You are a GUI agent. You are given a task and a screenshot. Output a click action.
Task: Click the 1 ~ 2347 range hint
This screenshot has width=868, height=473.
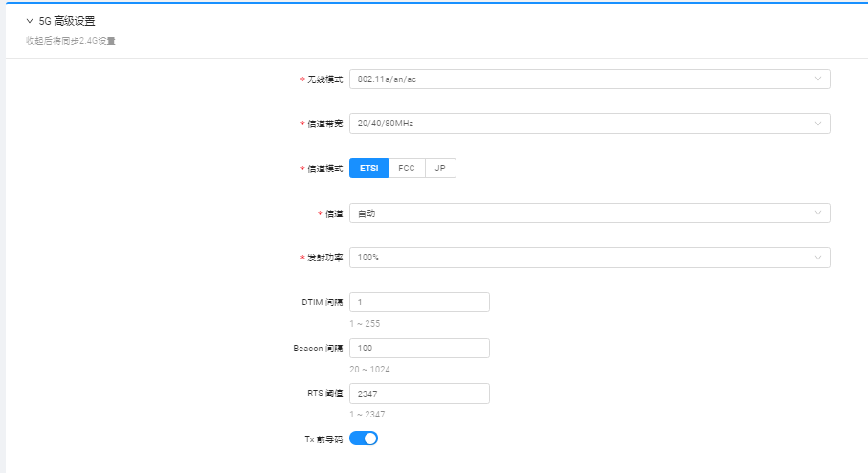[367, 415]
